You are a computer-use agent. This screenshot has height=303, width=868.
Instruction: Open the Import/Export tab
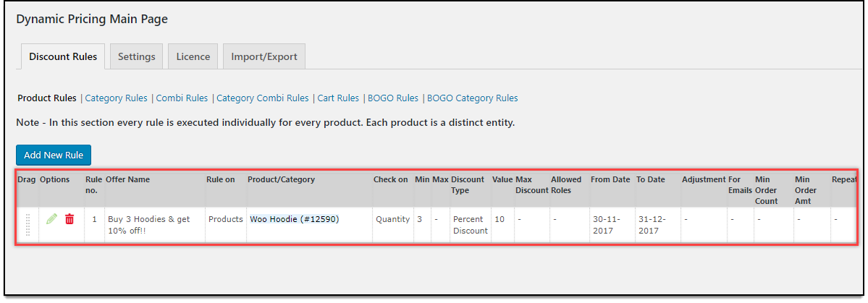click(264, 56)
